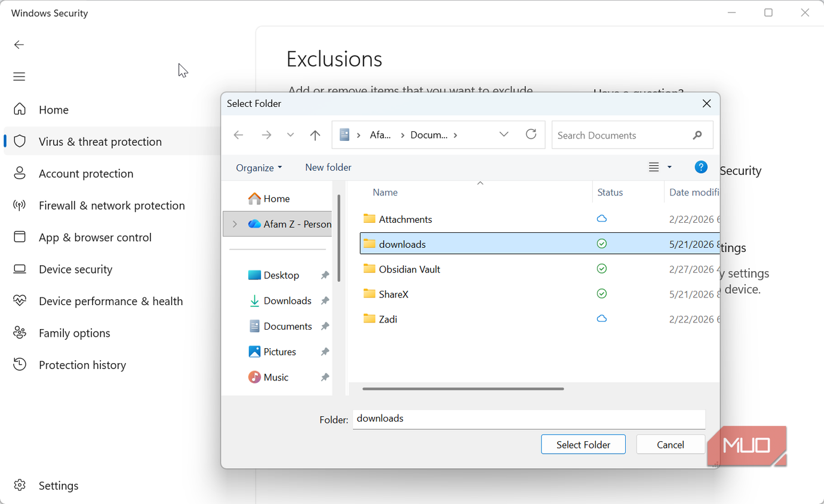This screenshot has width=824, height=504.
Task: Open the Organize dropdown menu
Action: pos(259,168)
